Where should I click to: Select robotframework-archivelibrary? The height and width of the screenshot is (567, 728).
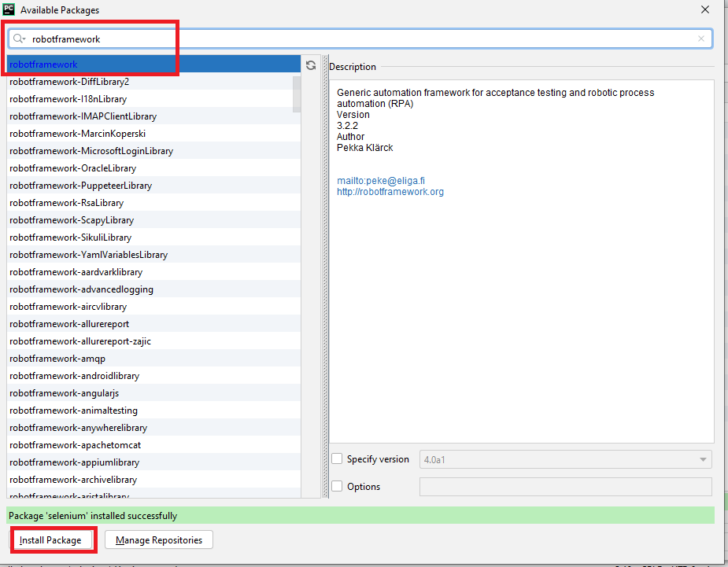click(153, 480)
